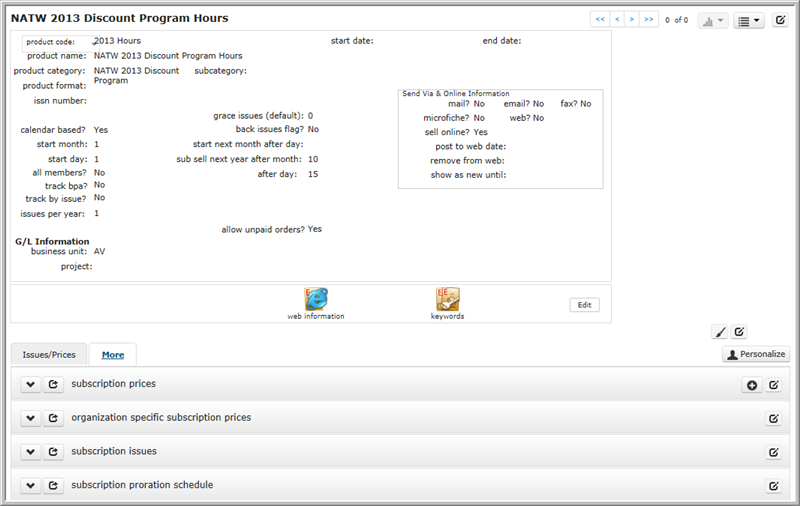This screenshot has height=506, width=800.
Task: Edit organization specific subscription prices grid
Action: [x=773, y=419]
